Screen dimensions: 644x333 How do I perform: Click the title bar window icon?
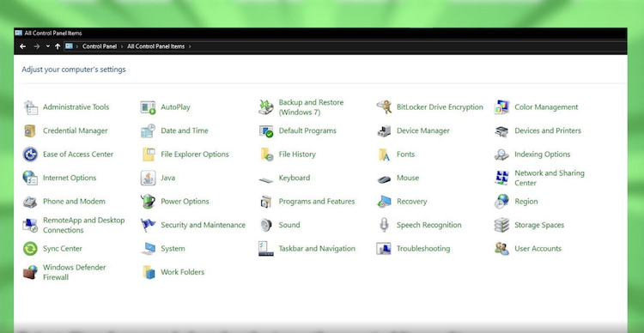pos(19,33)
